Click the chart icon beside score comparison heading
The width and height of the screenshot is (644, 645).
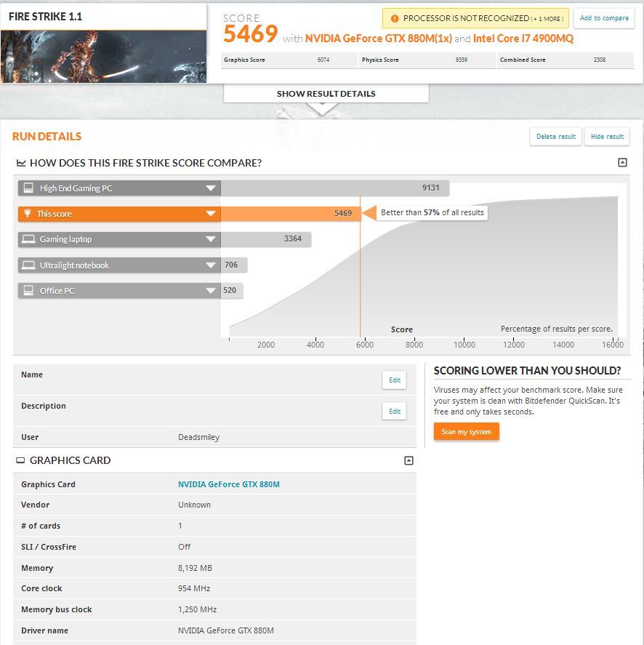(x=21, y=163)
